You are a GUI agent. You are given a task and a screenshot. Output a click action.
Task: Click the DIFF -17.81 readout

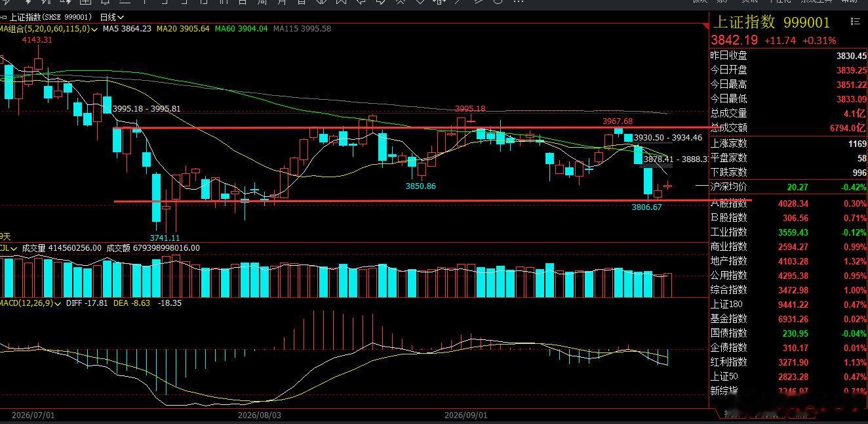(89, 303)
